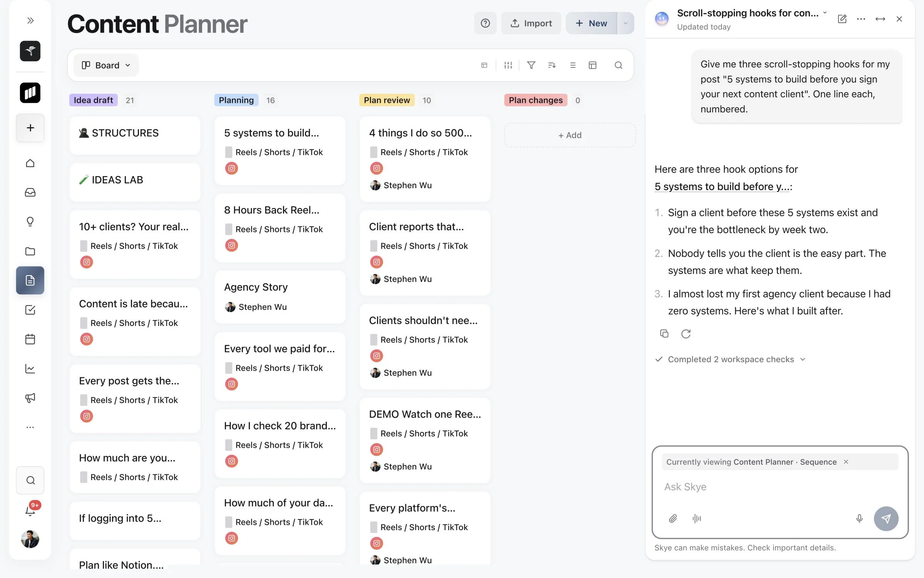This screenshot has width=924, height=578.
Task: Start a new chat with edit icon
Action: point(842,19)
